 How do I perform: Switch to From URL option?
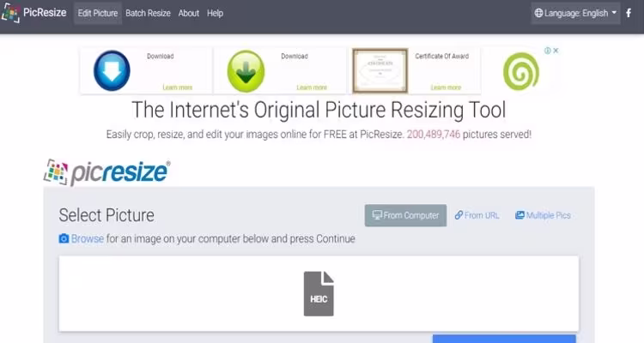coord(477,215)
